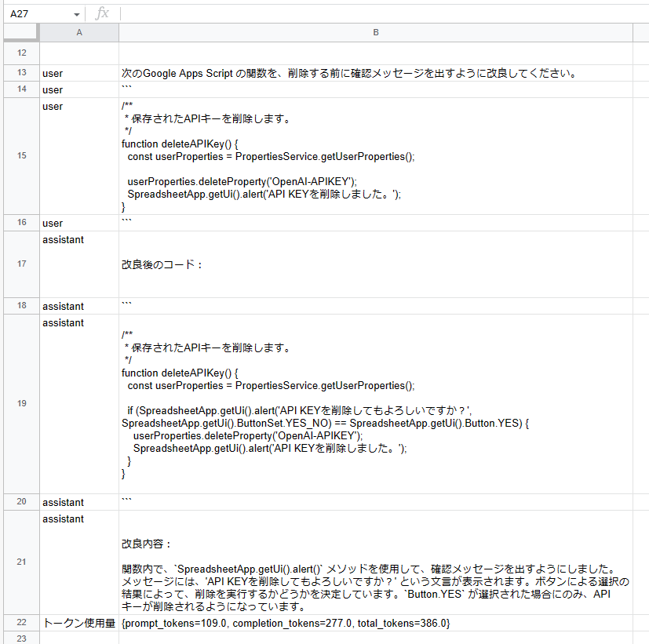Viewport: 649px width, 644px height.
Task: Select row 19 header
Action: 21,403
